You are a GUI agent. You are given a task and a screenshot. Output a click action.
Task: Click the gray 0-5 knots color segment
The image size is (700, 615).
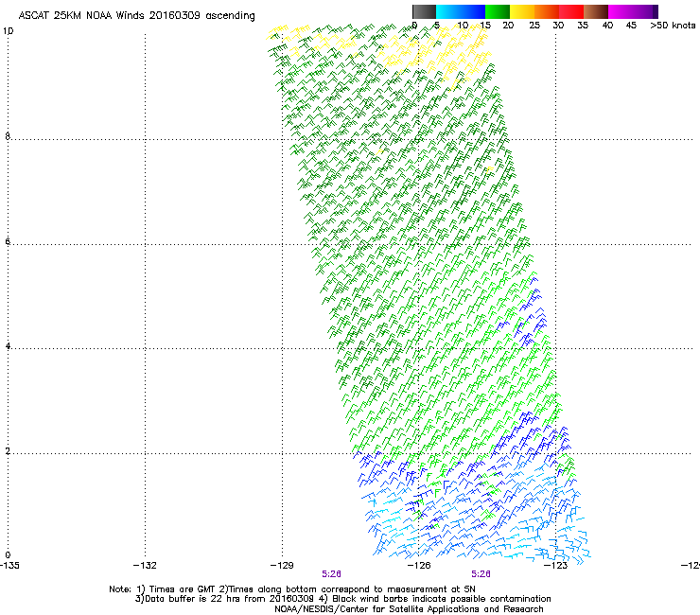[x=424, y=11]
